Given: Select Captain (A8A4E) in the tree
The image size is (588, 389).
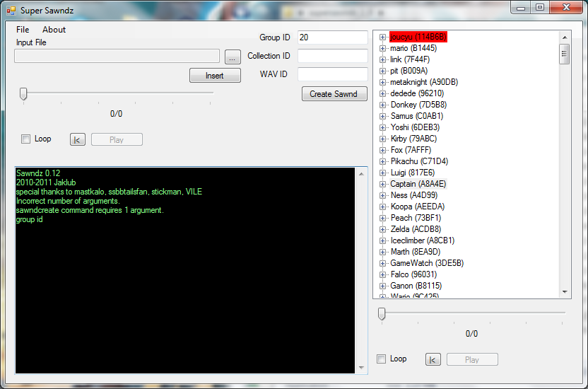Looking at the screenshot, I should (x=418, y=184).
